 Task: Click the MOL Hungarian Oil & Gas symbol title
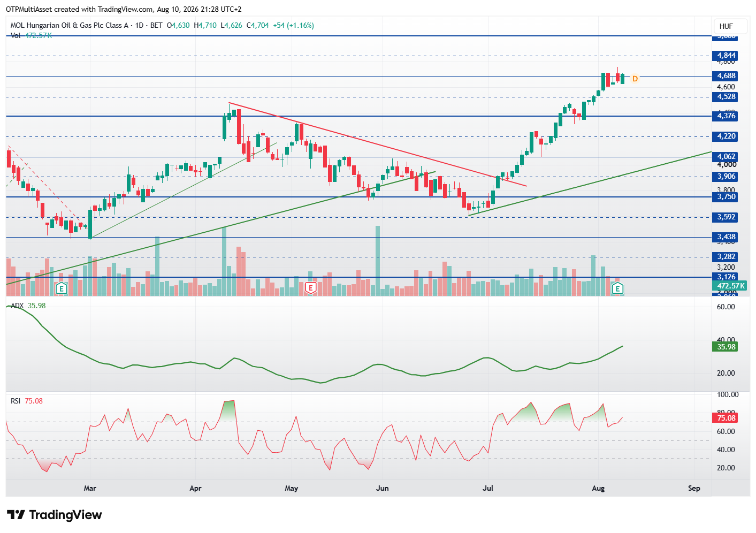70,25
